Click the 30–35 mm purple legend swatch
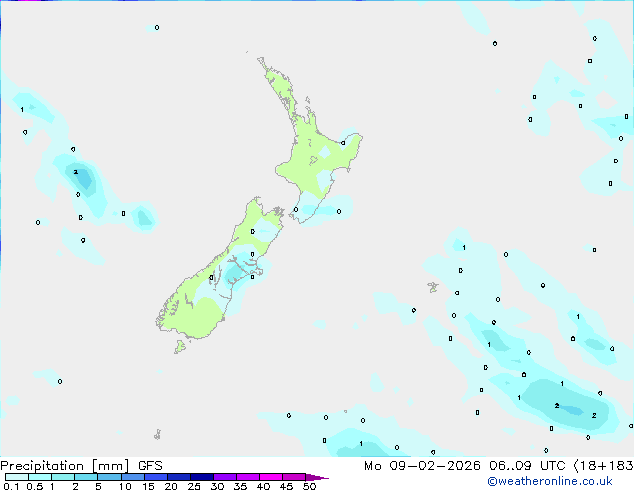 tap(225, 477)
